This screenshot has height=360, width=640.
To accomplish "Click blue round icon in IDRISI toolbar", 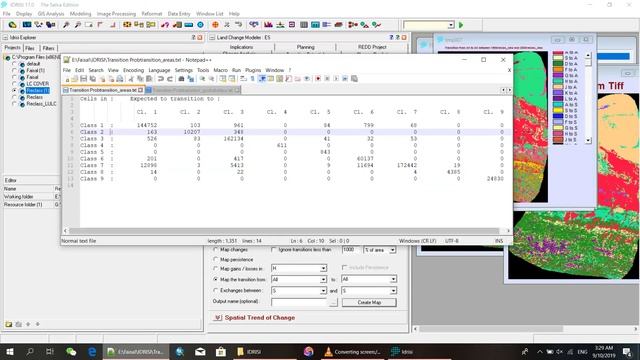I will 200,25.
